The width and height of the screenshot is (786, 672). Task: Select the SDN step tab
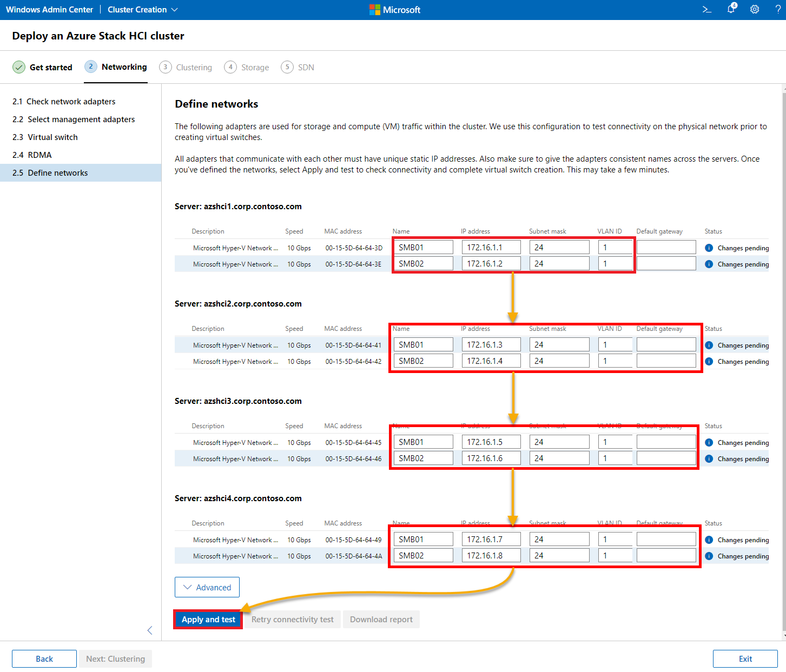pyautogui.click(x=298, y=67)
